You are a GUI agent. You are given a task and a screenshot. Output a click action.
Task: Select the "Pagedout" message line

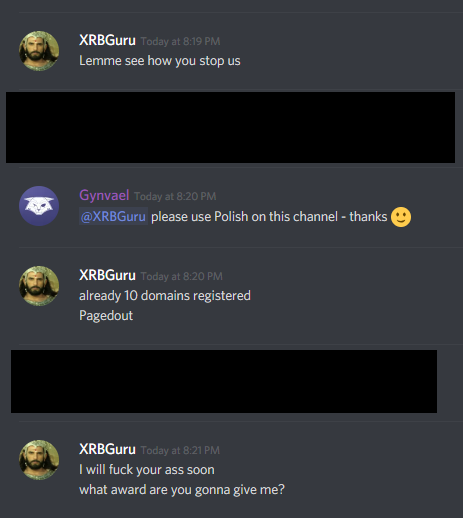[x=106, y=316]
